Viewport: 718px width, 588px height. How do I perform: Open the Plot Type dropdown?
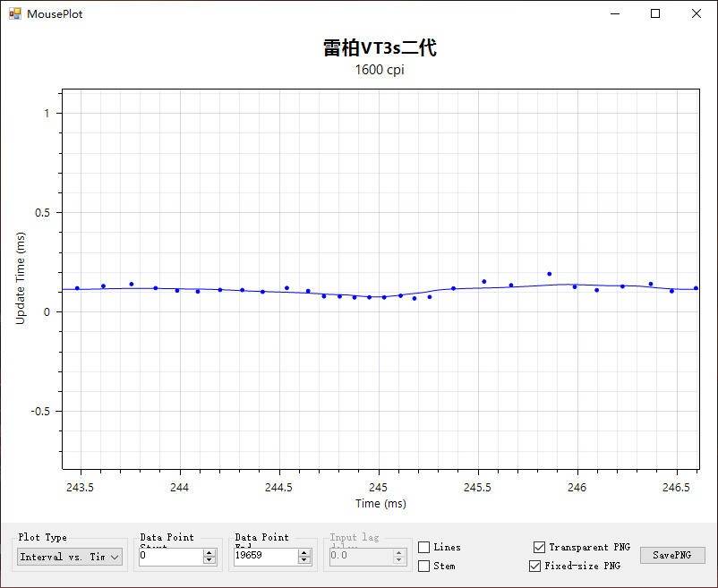coord(70,557)
